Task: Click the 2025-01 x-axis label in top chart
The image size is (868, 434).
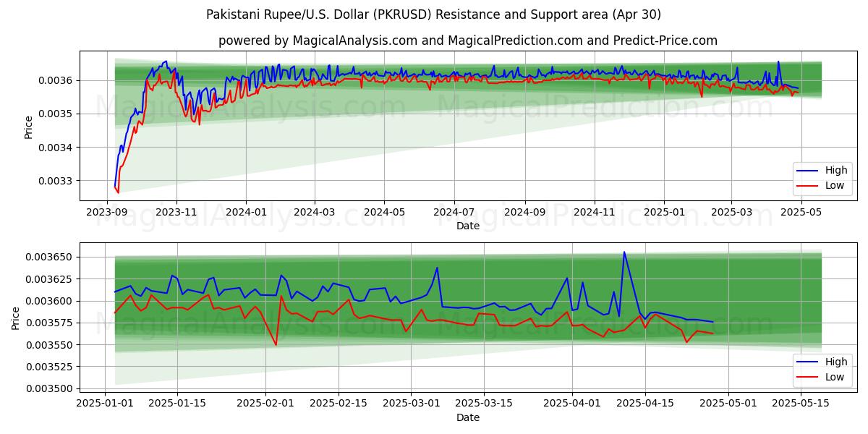Action: pyautogui.click(x=664, y=213)
